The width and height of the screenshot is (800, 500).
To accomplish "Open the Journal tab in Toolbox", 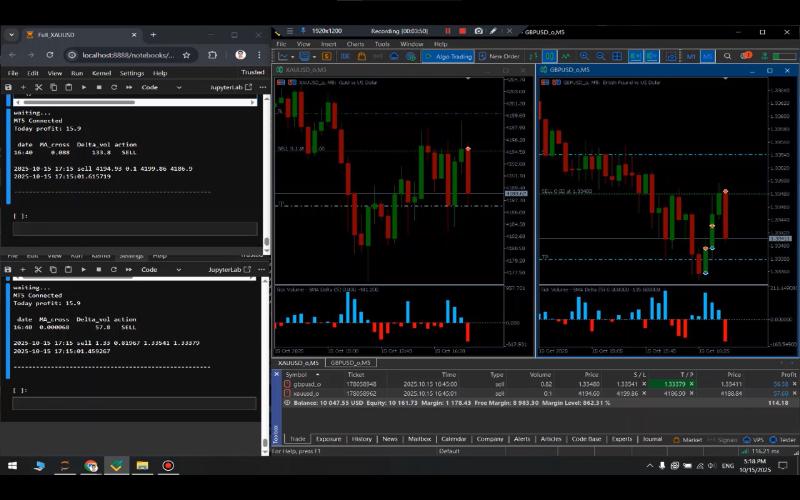I will [652, 439].
